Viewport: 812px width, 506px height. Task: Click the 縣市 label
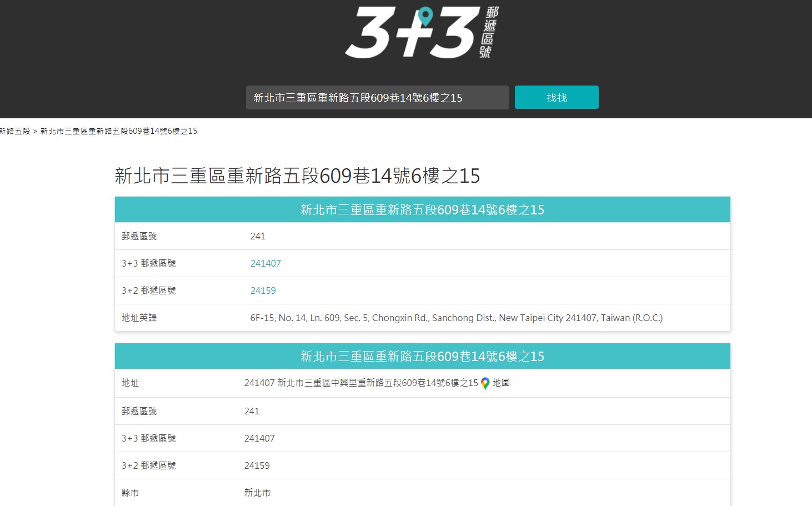coord(131,493)
